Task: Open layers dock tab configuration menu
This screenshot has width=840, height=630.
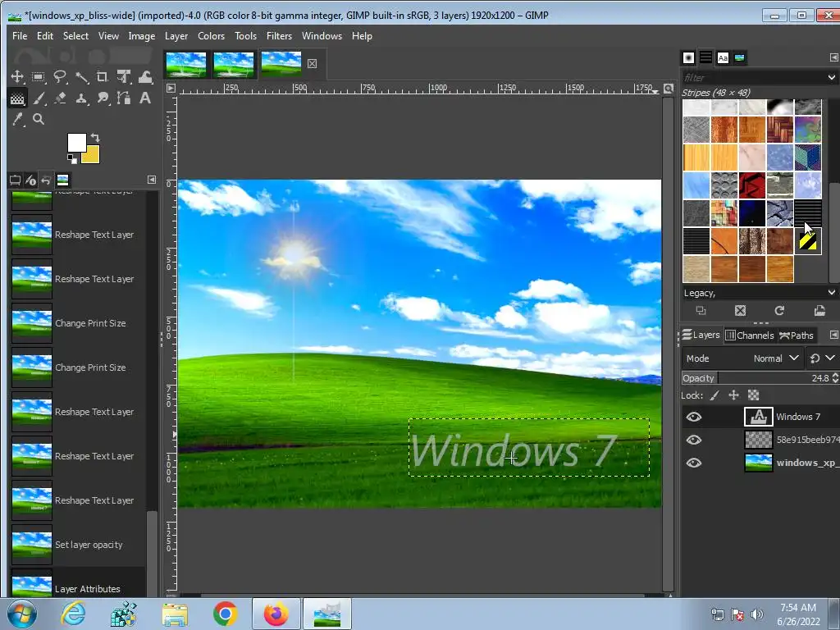Action: click(833, 335)
